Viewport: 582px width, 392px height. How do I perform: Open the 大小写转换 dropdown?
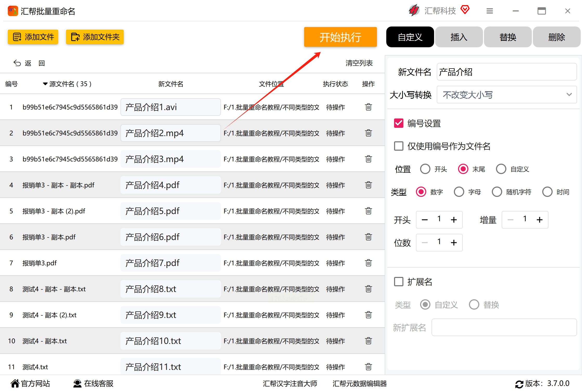tap(506, 95)
